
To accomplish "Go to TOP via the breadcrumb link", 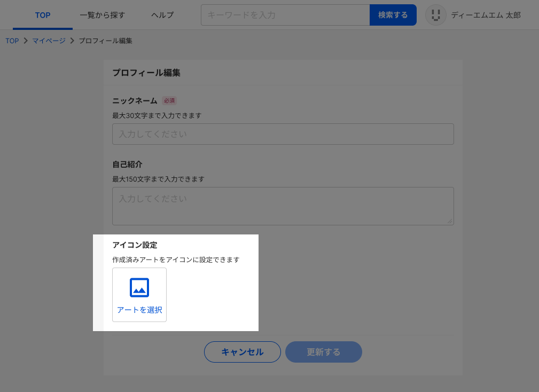I will (x=12, y=41).
